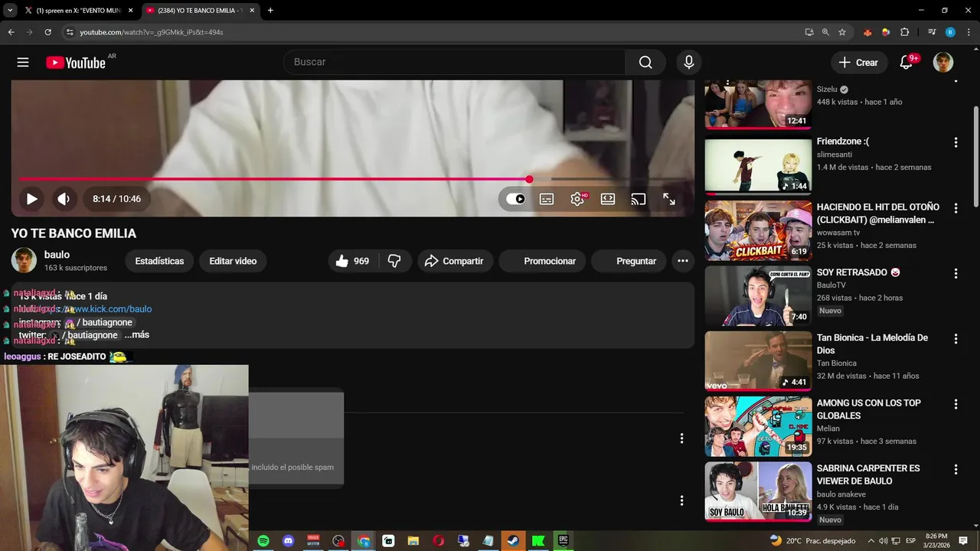Click the baulo channel avatar
This screenshot has width=980, height=551.
(x=24, y=260)
